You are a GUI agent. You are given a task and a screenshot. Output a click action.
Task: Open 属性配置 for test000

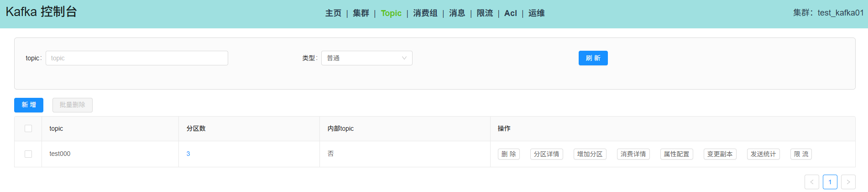677,154
